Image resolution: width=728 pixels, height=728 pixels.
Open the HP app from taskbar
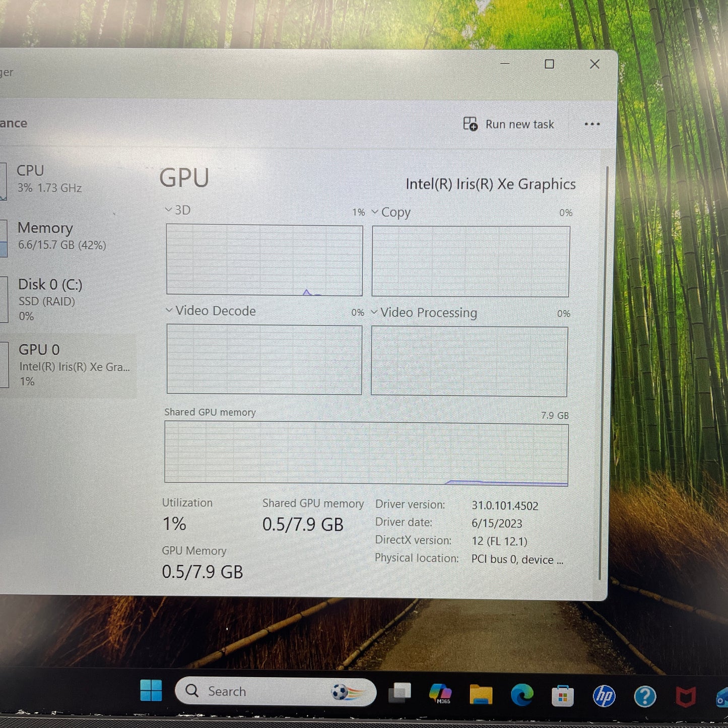604,696
